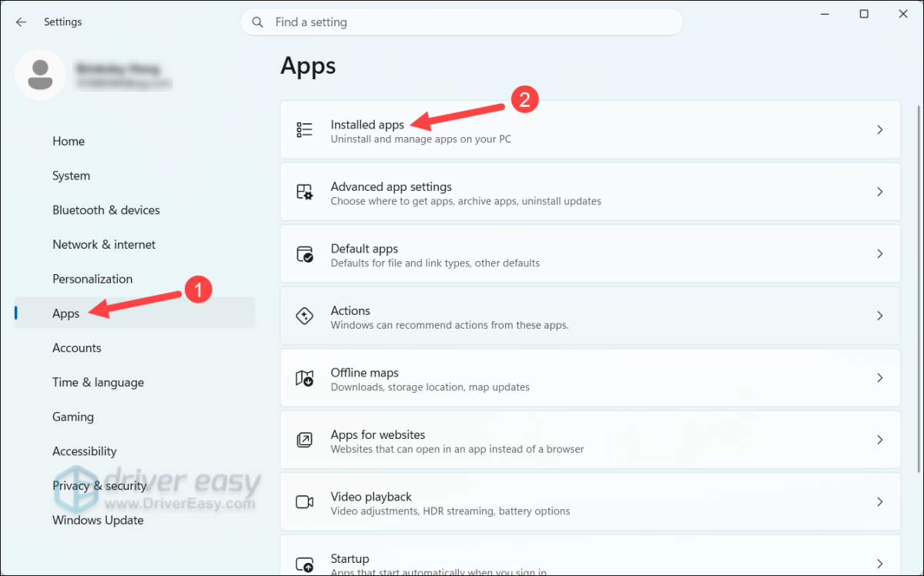Click the Apps for websites icon
Image resolution: width=924 pixels, height=576 pixels.
click(304, 440)
